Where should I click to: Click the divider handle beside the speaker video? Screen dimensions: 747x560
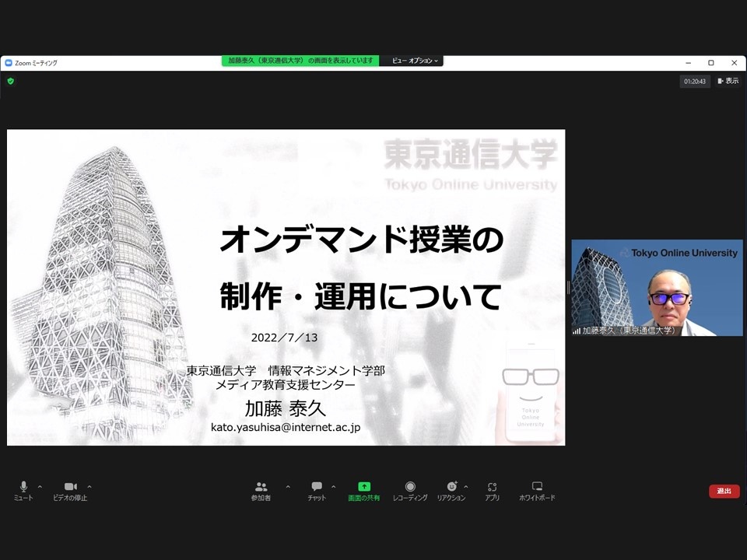coord(568,287)
